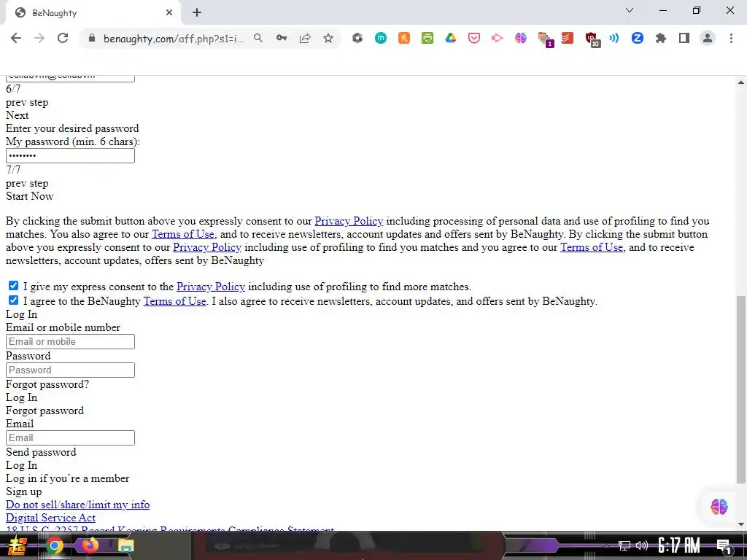Open the Chrome profile avatar
The width and height of the screenshot is (747, 560).
pos(708,38)
